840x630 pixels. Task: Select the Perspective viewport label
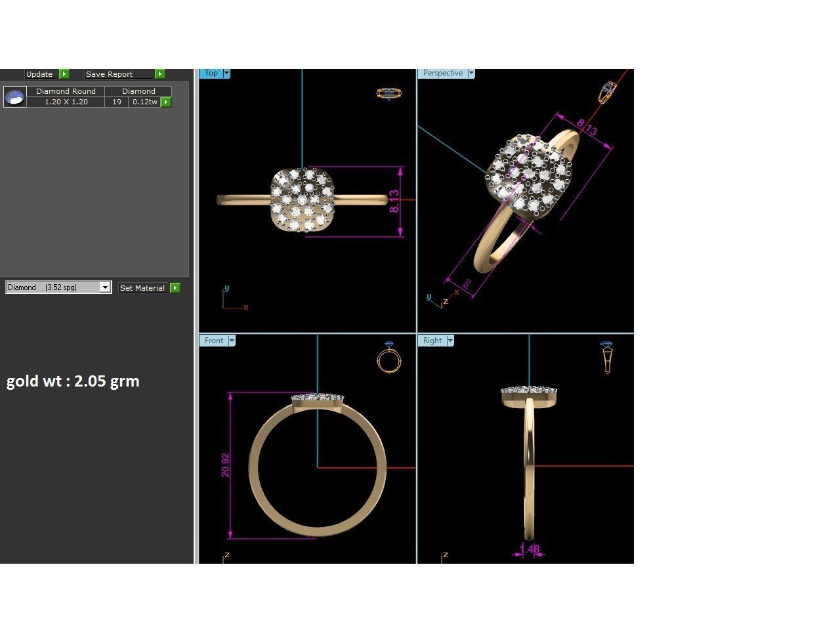tap(443, 73)
